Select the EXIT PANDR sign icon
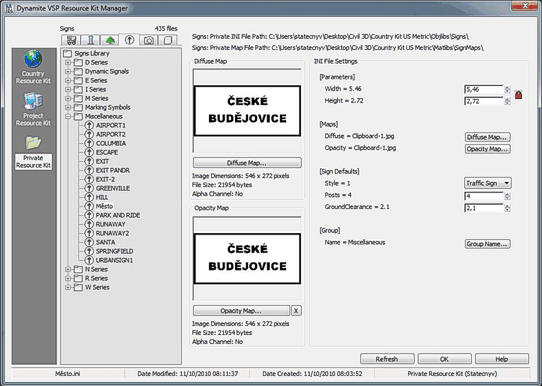The width and height of the screenshot is (542, 386). [x=89, y=170]
